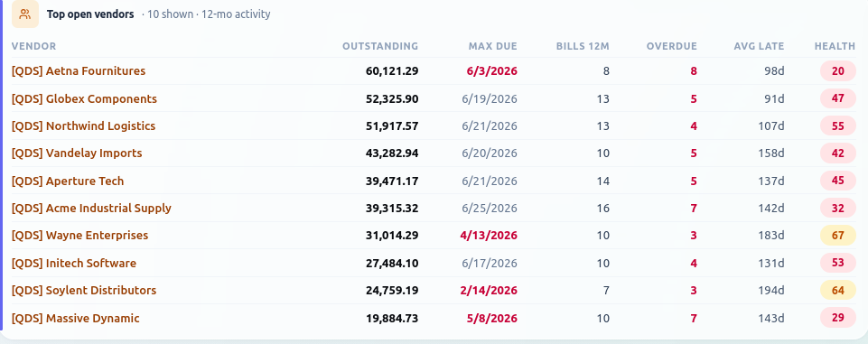868x344 pixels.
Task: Open [QDS] Initech Software vendor
Action: pyautogui.click(x=74, y=264)
